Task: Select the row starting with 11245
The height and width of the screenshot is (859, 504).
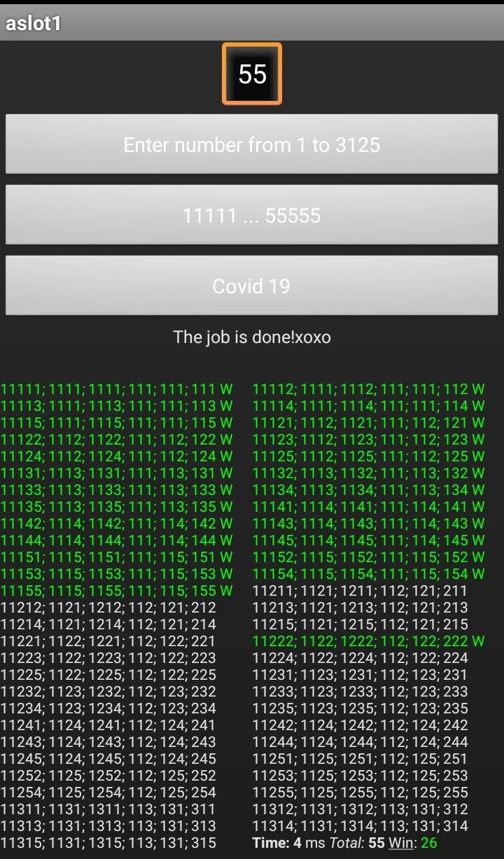Action: [108, 758]
